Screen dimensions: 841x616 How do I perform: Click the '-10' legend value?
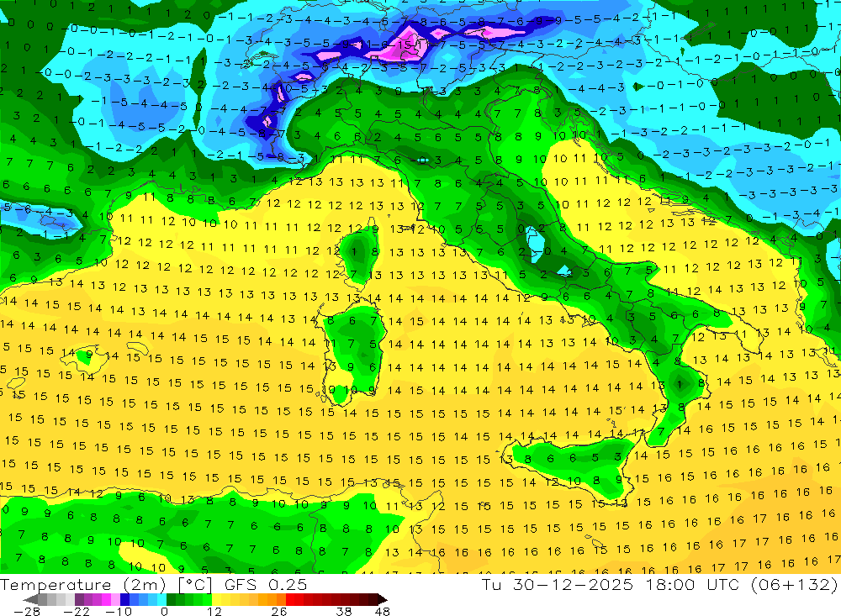point(119,612)
